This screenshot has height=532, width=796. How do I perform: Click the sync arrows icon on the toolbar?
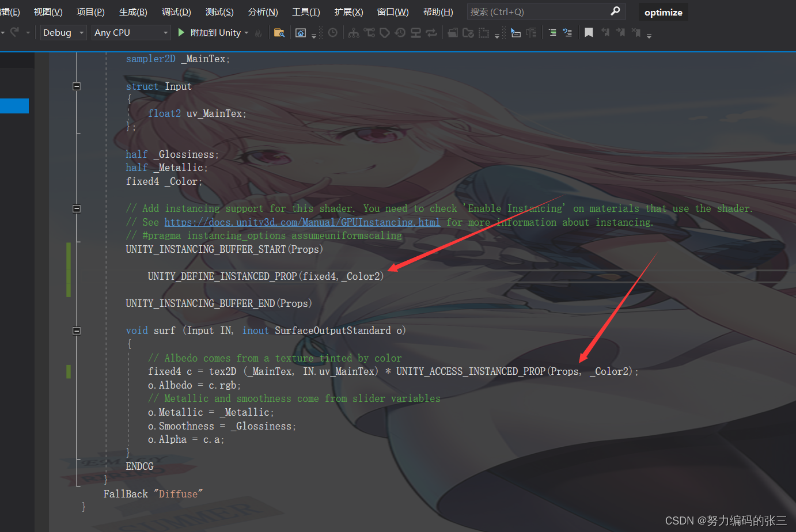coord(431,33)
